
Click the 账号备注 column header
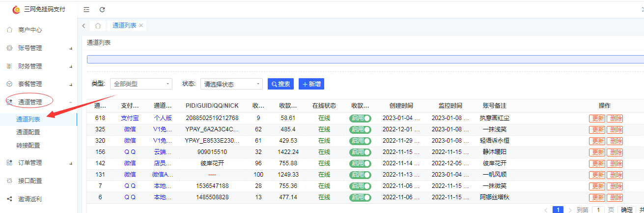click(495, 106)
